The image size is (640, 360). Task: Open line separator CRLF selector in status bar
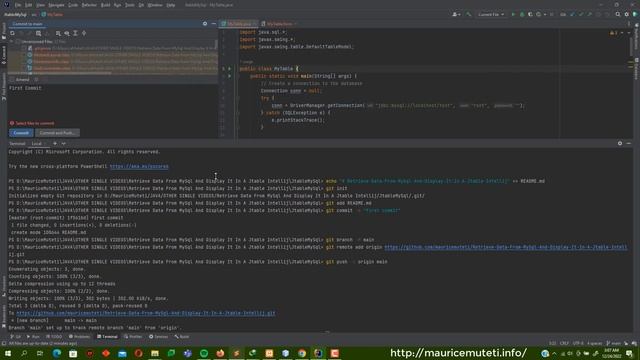pos(564,343)
